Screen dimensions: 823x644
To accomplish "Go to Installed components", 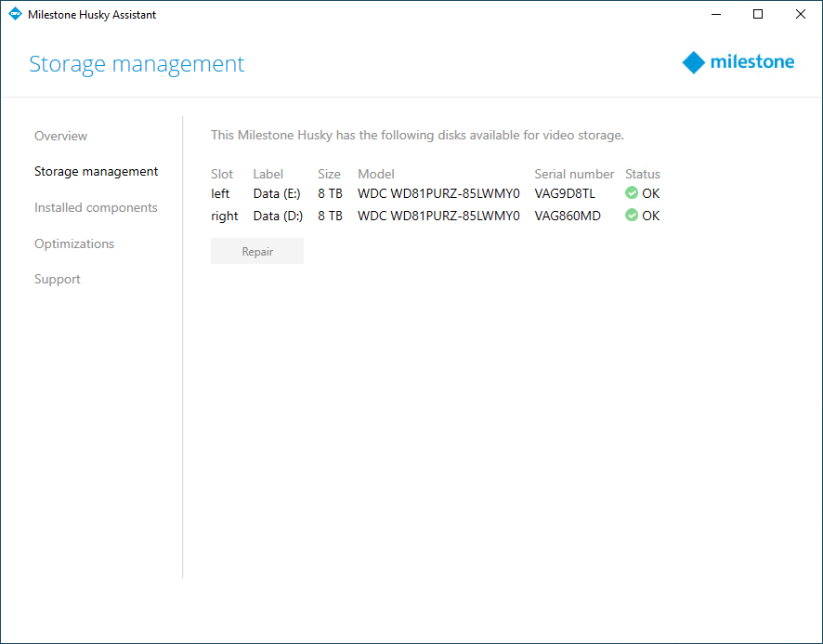I will coord(96,207).
